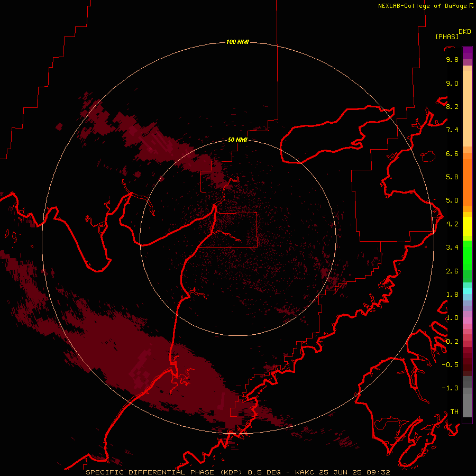This screenshot has height=476, width=476.
Task: Click the TH legend label
Action: pos(454,412)
